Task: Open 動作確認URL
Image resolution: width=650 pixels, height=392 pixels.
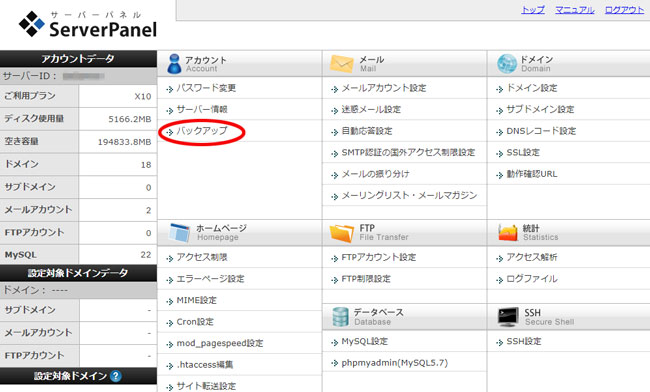Action: pyautogui.click(x=531, y=174)
